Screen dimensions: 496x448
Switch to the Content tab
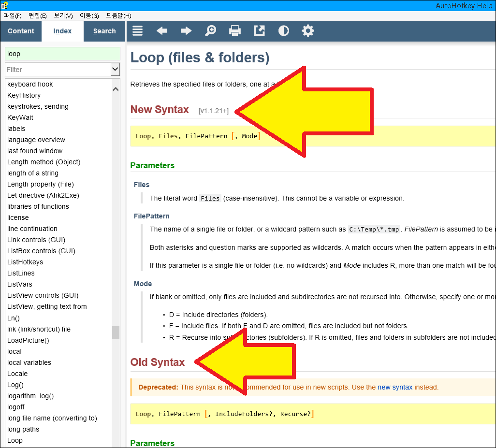pos(21,31)
